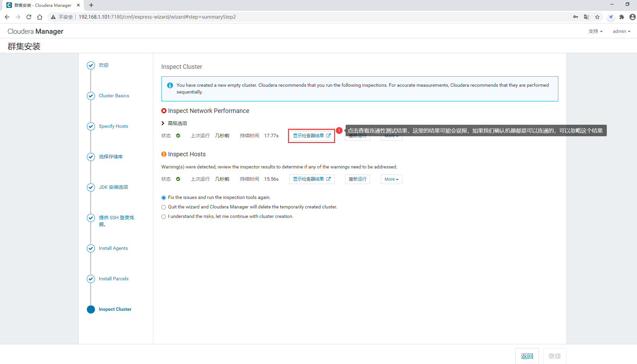Click the checkmark circle beside Install Parcels
The image size is (637, 364).
coord(91,279)
